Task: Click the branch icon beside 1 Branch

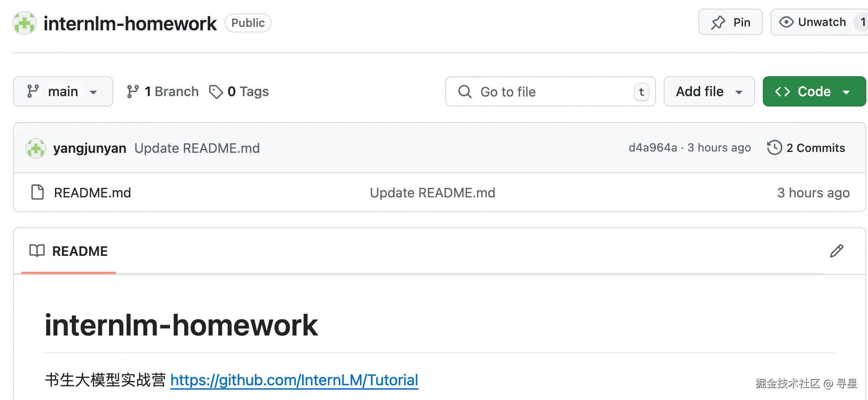Action: click(132, 92)
